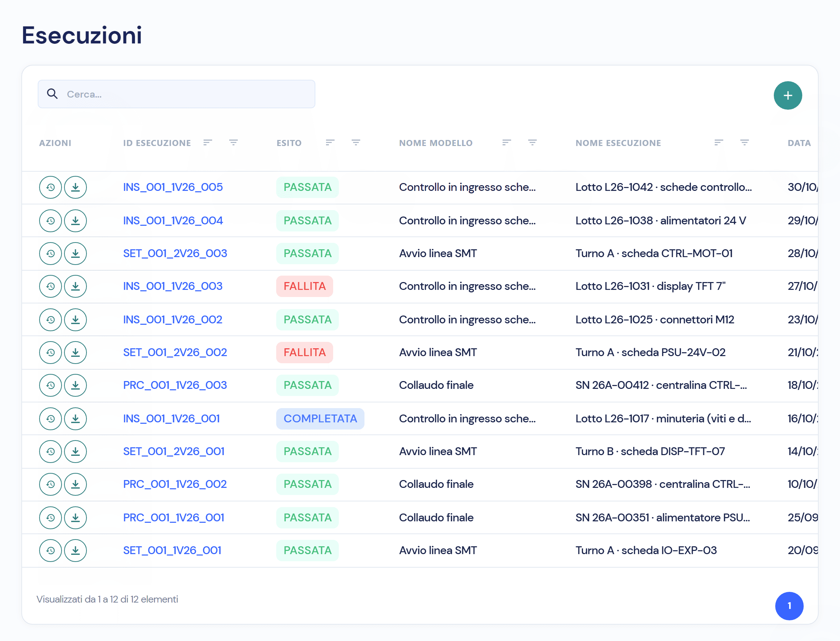840x641 pixels.
Task: Click 'Collaudo finale' in PRC_001_1V26_002 row
Action: click(436, 485)
